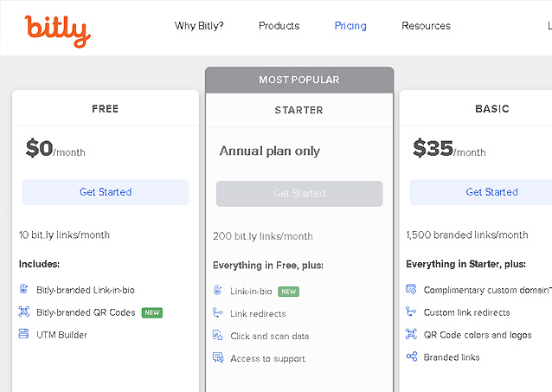The image size is (552, 392).
Task: Click the Most Popular banner
Action: click(x=299, y=80)
